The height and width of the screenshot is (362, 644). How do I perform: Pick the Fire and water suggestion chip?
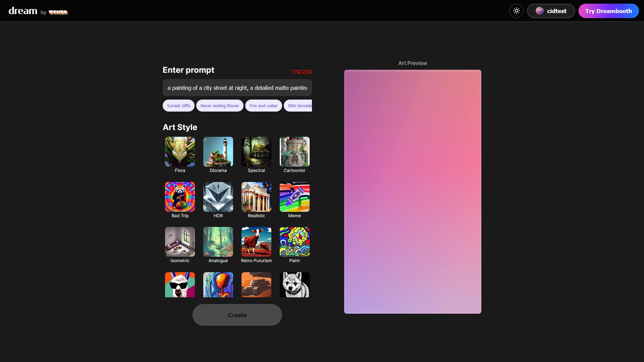click(263, 106)
